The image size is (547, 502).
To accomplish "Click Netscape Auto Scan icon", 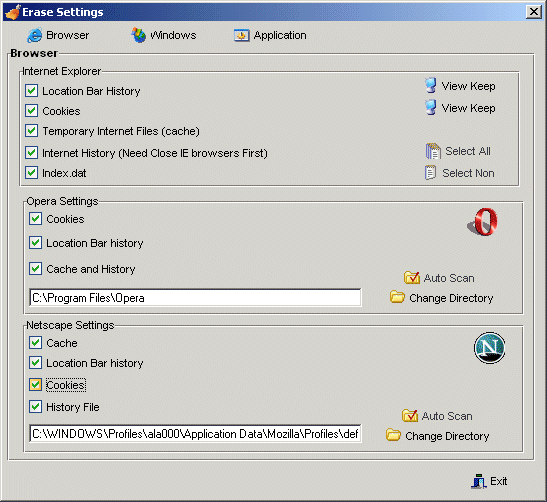I will click(410, 415).
